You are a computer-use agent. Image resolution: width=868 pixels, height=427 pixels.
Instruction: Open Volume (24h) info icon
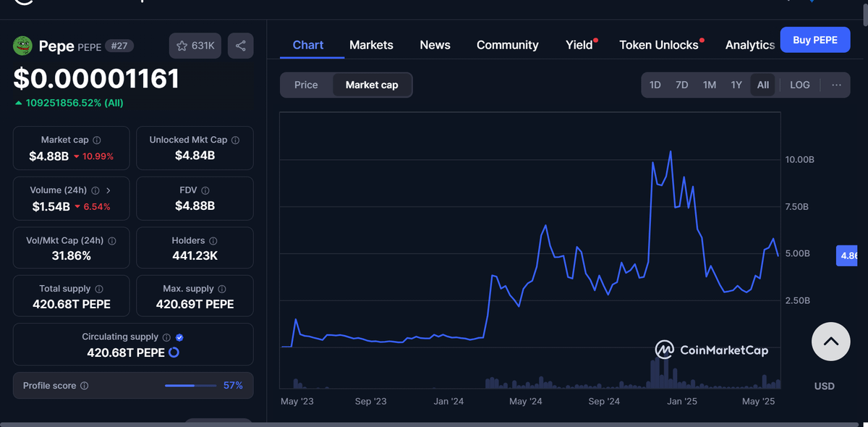click(x=94, y=190)
